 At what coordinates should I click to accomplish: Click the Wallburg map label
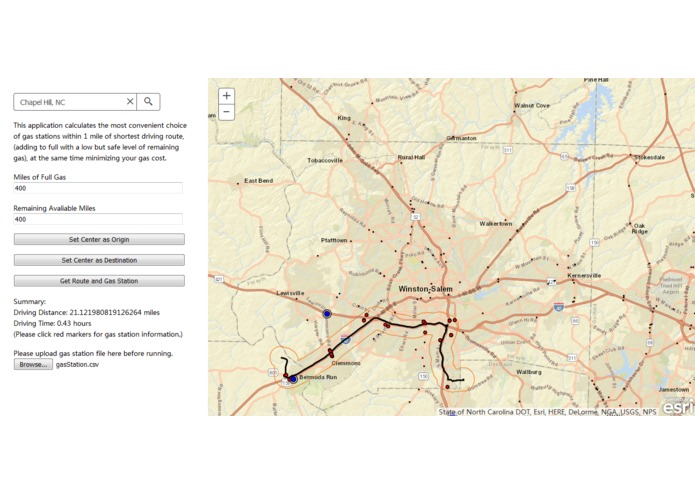tap(529, 372)
